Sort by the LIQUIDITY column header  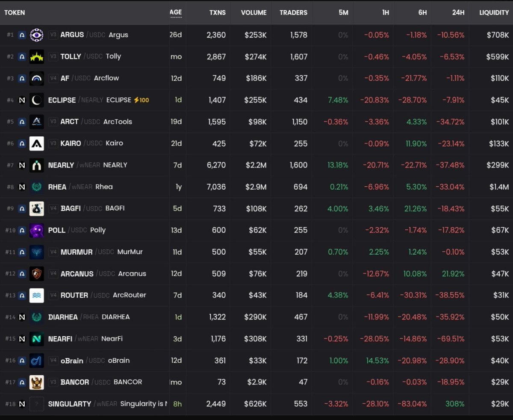pyautogui.click(x=494, y=12)
